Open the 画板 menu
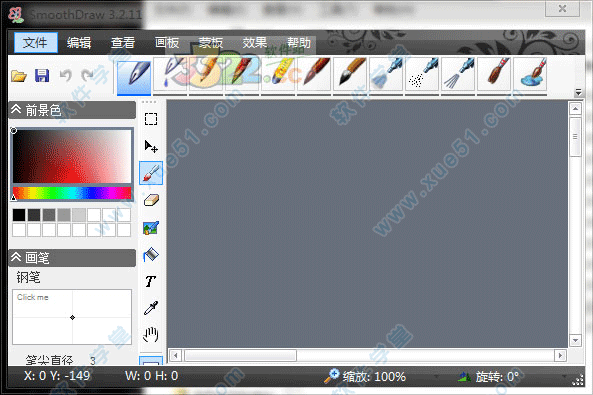 (x=167, y=42)
